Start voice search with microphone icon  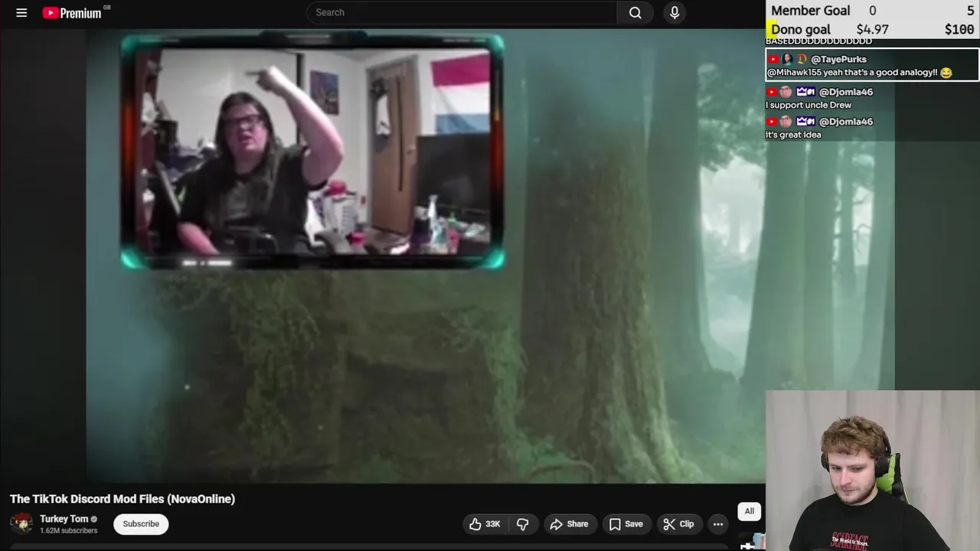675,12
